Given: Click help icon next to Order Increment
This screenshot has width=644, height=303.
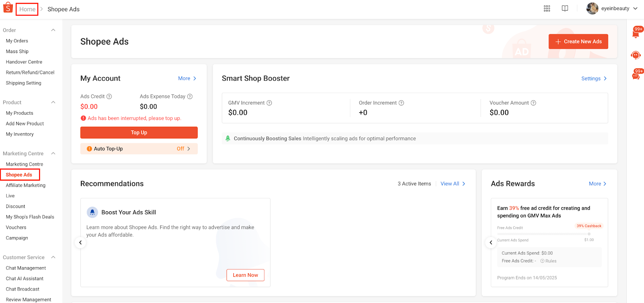Looking at the screenshot, I should point(401,103).
